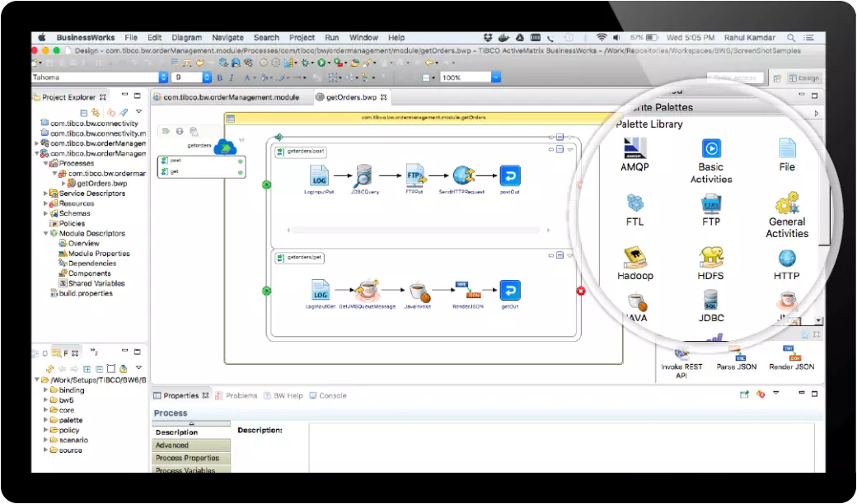Select the FTP palette icon

[x=711, y=203]
